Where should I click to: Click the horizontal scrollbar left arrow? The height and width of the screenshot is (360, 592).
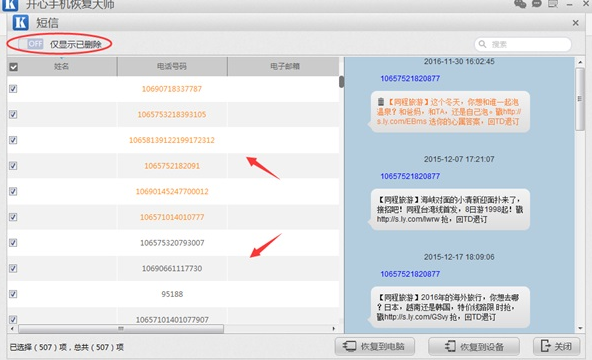pyautogui.click(x=12, y=329)
